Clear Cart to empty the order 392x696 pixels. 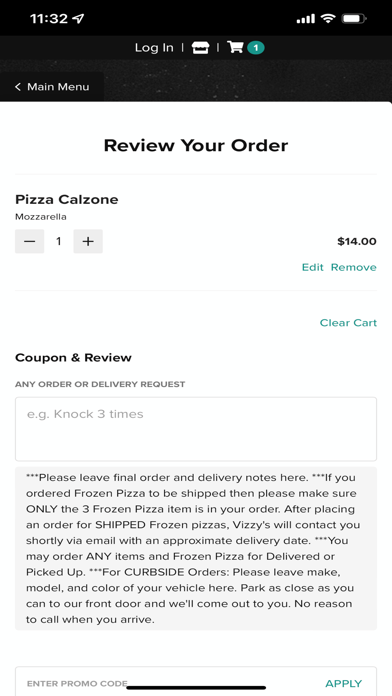coord(348,323)
